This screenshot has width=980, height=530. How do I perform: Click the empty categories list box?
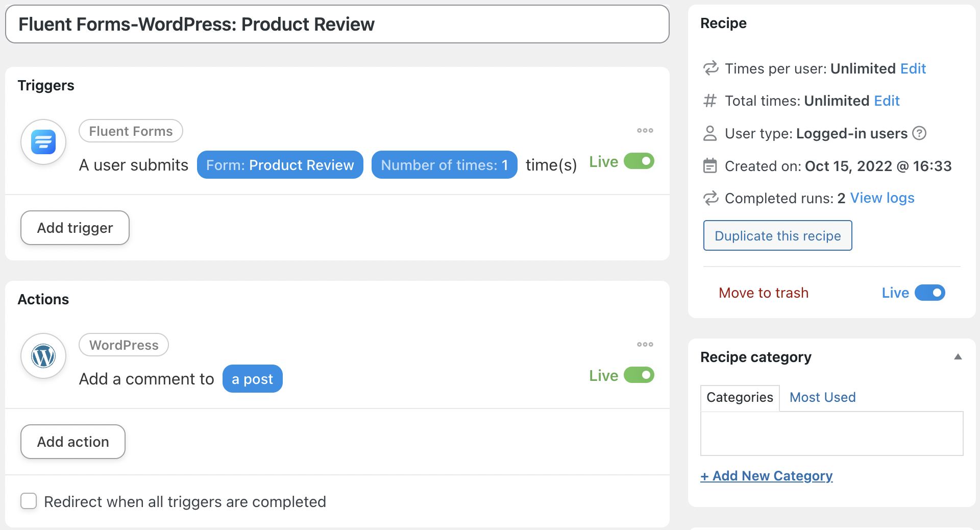pos(831,433)
